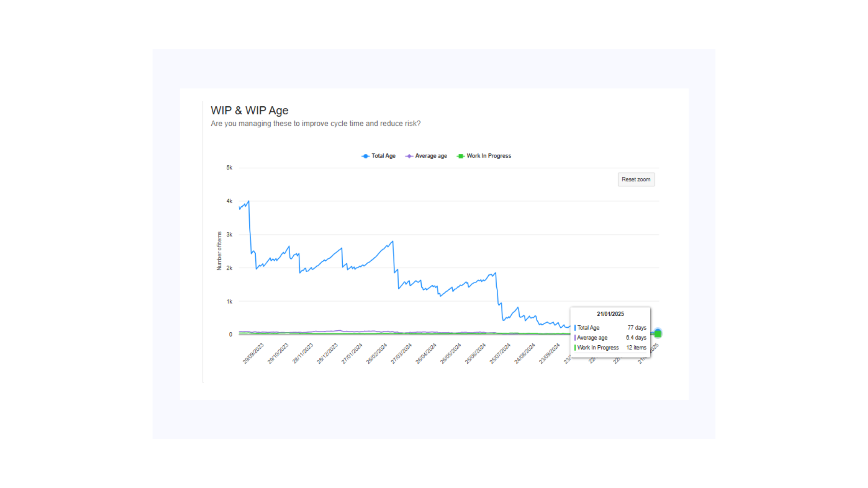
Task: Click the chart subtitle about managing cycle time
Action: [x=315, y=124]
